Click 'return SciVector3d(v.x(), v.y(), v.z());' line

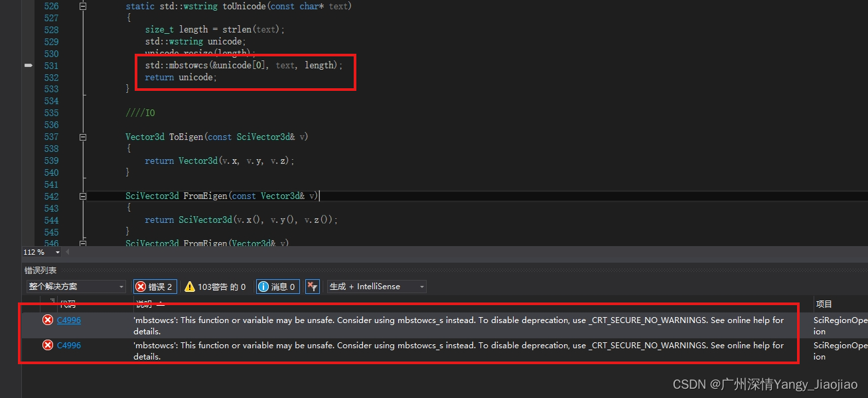click(x=242, y=220)
